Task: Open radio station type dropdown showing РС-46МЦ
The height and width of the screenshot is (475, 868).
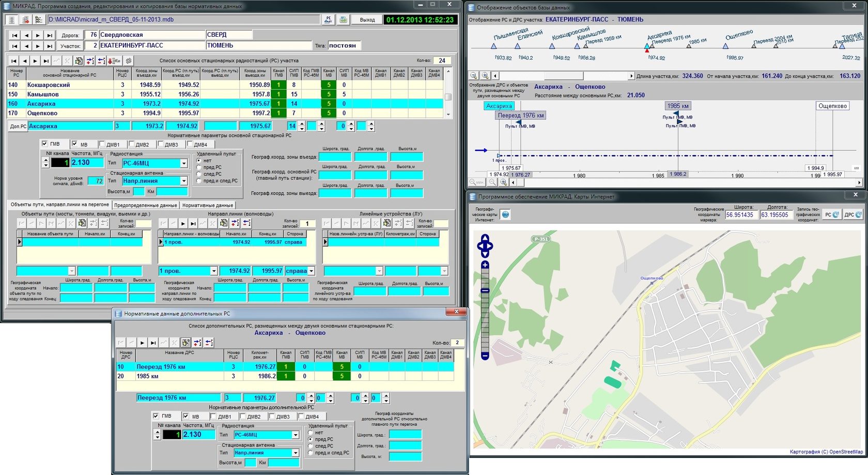Action: (x=183, y=163)
